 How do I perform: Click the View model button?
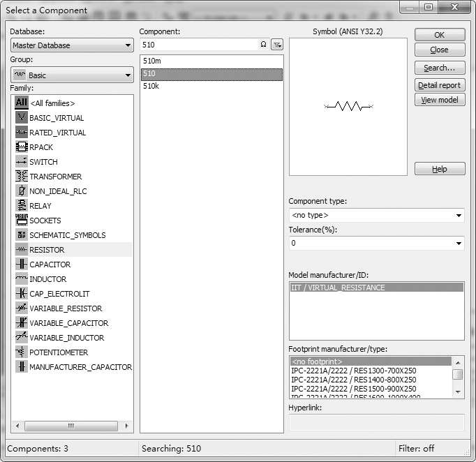click(x=439, y=100)
